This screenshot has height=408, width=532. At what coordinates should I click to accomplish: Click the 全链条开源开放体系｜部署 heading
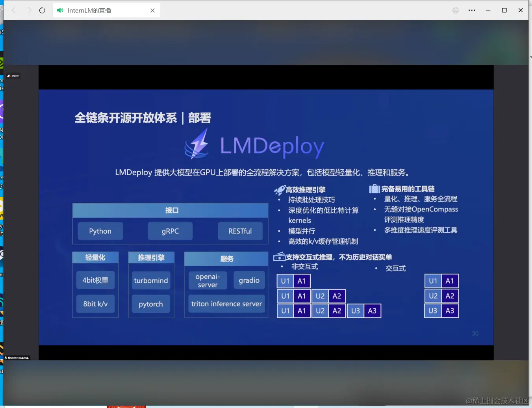click(x=143, y=118)
